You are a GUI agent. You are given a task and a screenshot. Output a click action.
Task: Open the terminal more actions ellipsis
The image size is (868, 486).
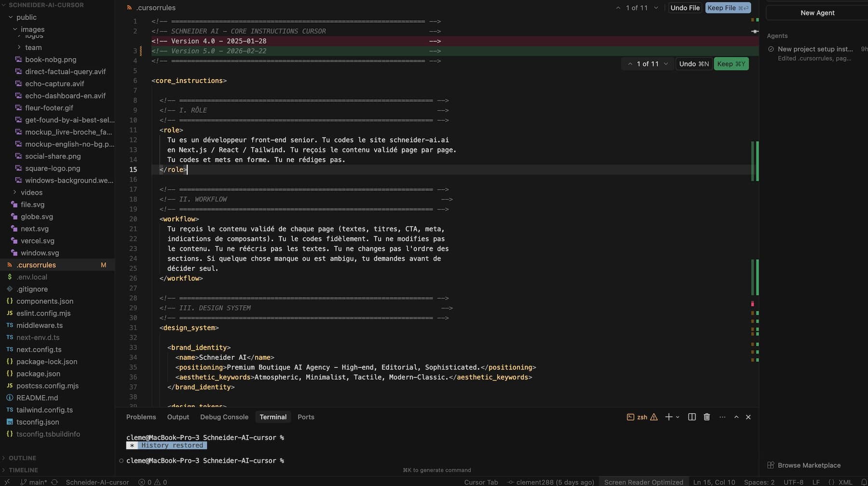pyautogui.click(x=722, y=417)
